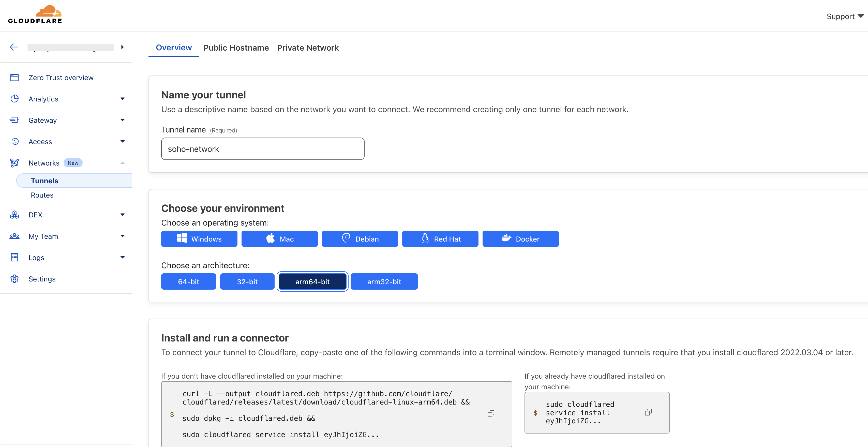
Task: Select the 32-bit architecture
Action: [247, 281]
